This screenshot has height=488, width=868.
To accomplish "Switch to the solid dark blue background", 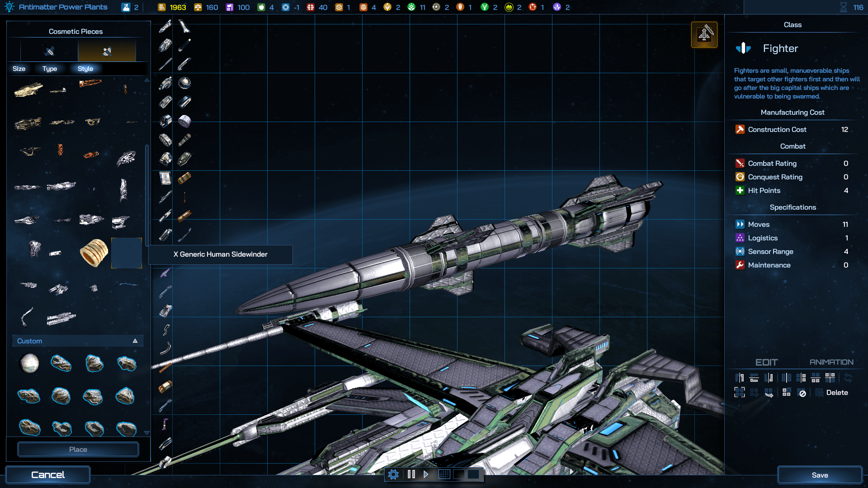I will tap(473, 474).
